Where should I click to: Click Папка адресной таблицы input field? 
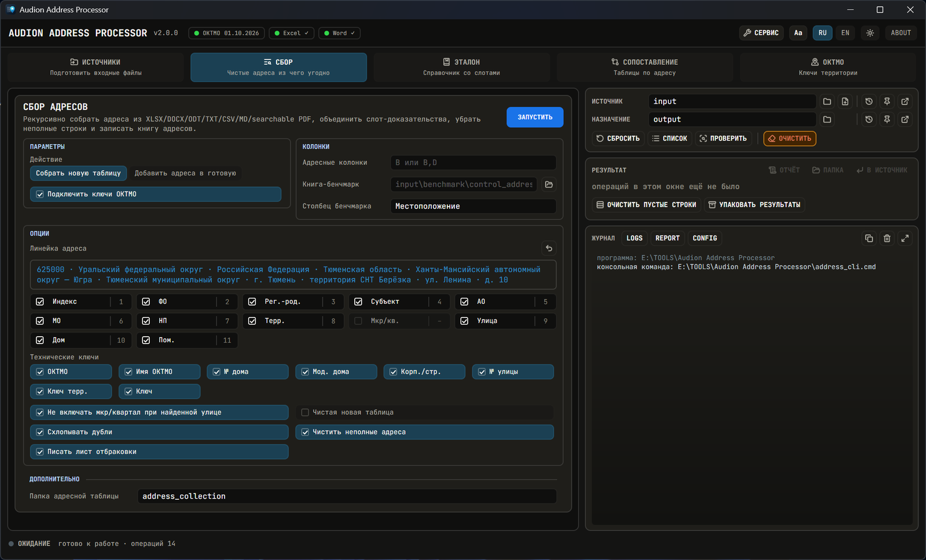point(347,496)
